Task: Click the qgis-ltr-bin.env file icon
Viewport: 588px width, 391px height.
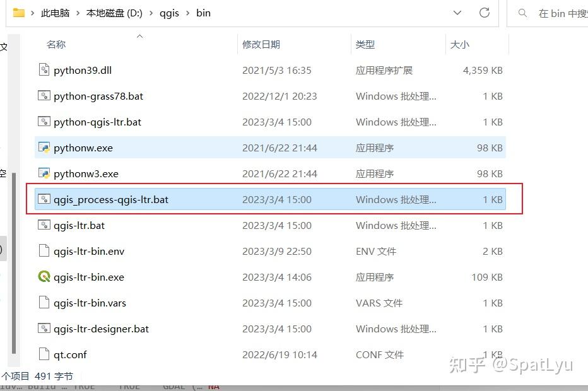Action: pos(44,251)
